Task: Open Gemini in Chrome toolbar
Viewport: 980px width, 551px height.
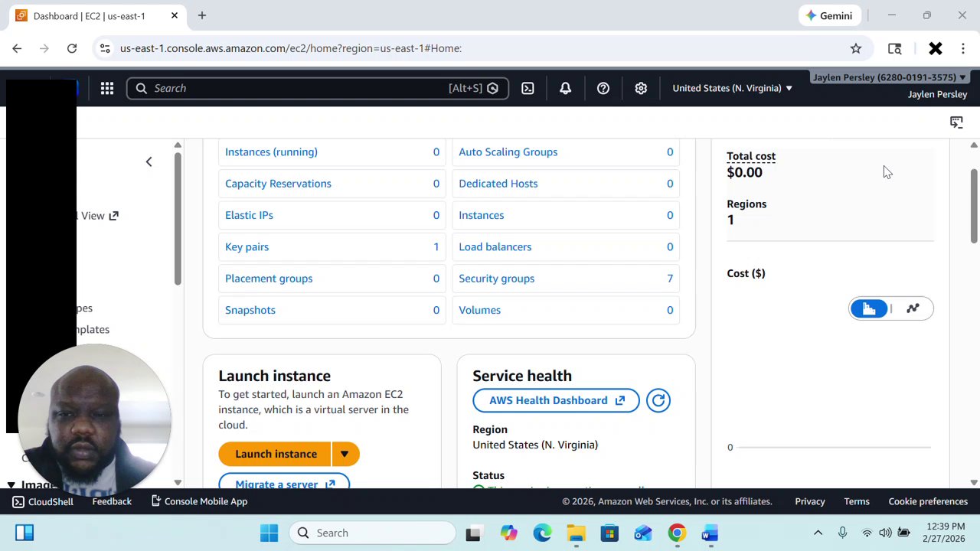Action: [828, 15]
